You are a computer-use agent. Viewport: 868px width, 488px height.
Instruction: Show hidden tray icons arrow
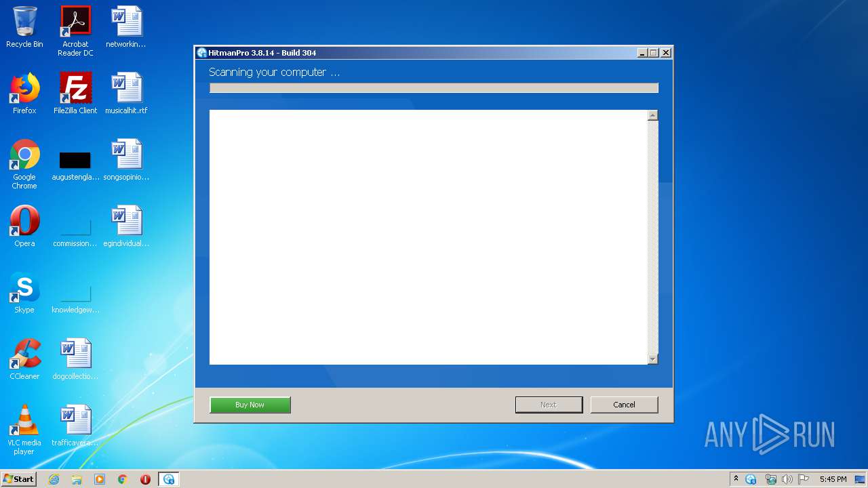736,479
